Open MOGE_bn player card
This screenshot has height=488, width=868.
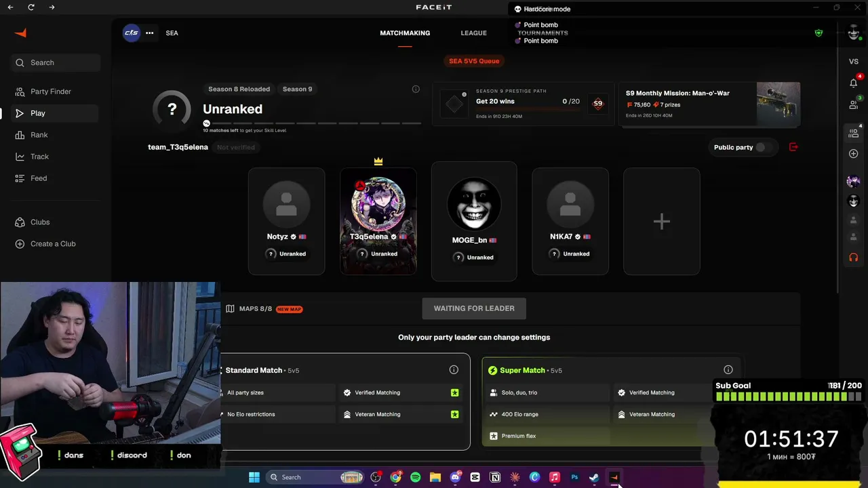[474, 221]
